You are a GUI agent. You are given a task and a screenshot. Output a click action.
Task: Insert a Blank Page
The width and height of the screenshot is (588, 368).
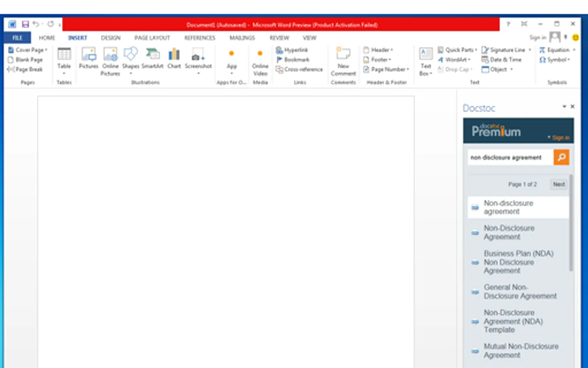pos(25,60)
